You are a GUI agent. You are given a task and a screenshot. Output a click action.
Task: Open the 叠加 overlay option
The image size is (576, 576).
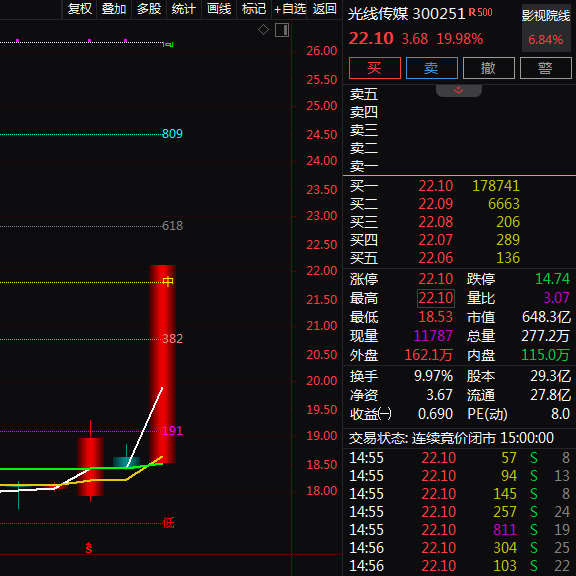[114, 9]
